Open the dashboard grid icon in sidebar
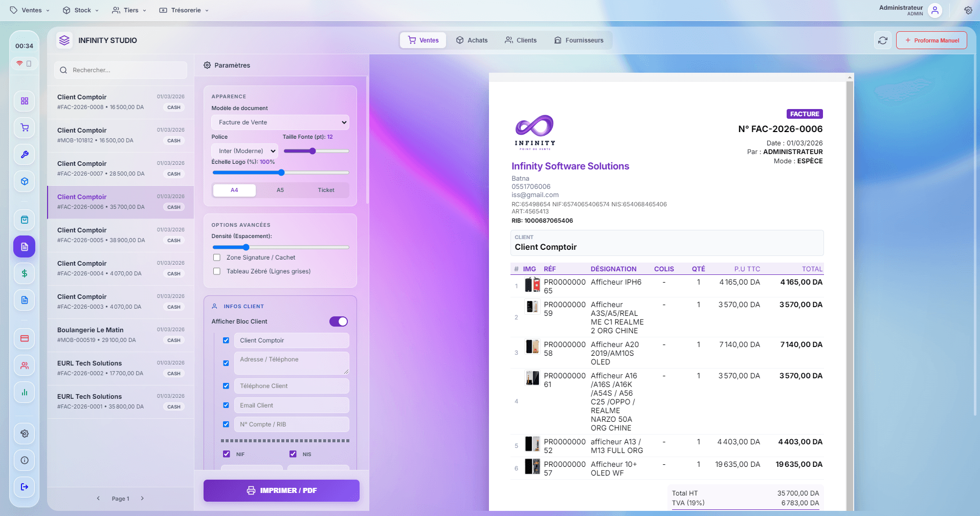 [24, 101]
